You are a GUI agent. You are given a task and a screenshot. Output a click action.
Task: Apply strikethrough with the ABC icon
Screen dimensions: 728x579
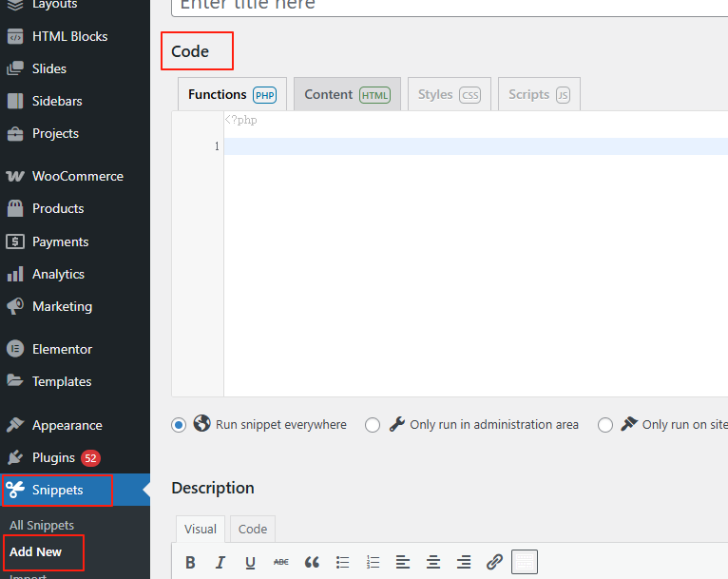coord(280,562)
